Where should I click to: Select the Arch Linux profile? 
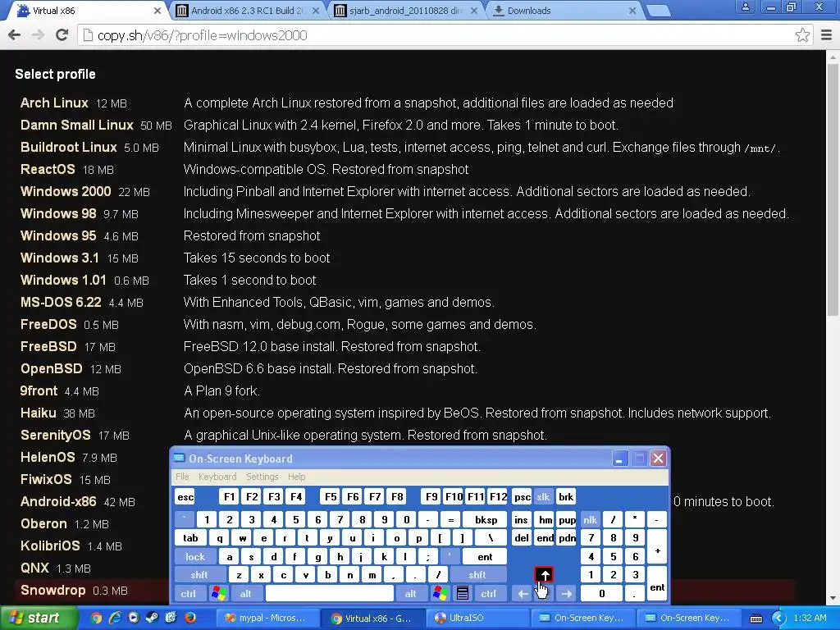tap(54, 103)
